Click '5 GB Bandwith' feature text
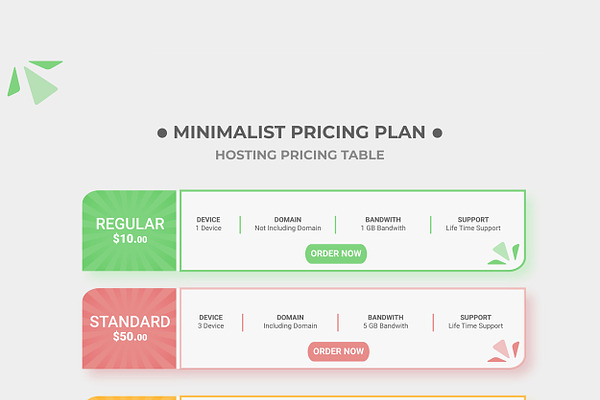This screenshot has height=400, width=600. click(x=386, y=326)
